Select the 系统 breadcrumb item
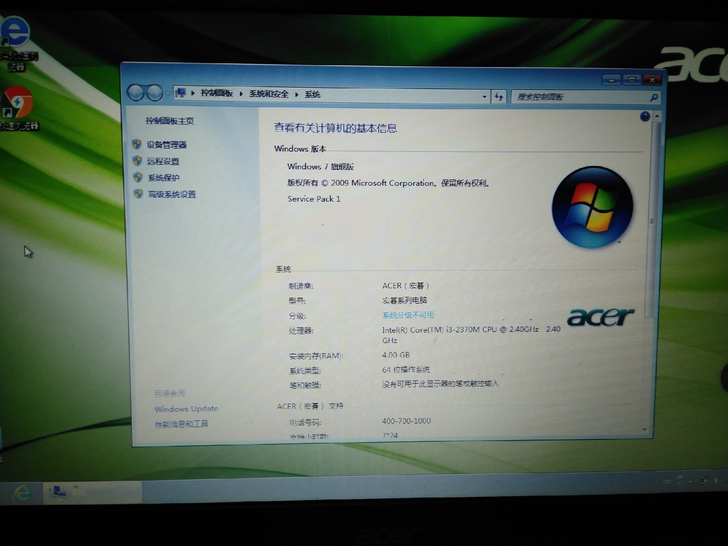 (312, 94)
